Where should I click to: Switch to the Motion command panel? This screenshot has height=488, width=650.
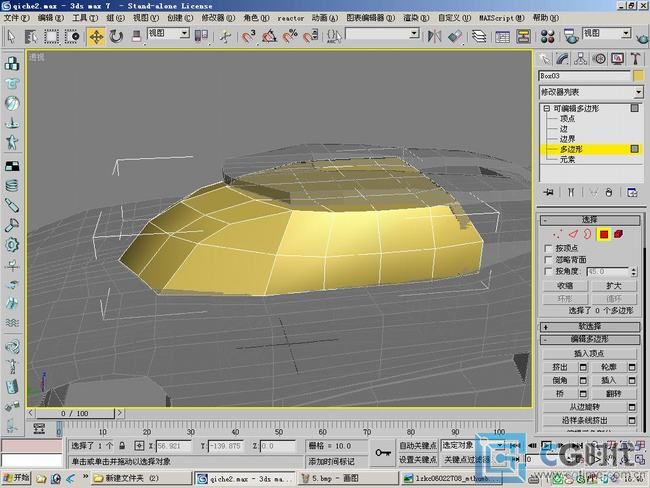[x=599, y=59]
